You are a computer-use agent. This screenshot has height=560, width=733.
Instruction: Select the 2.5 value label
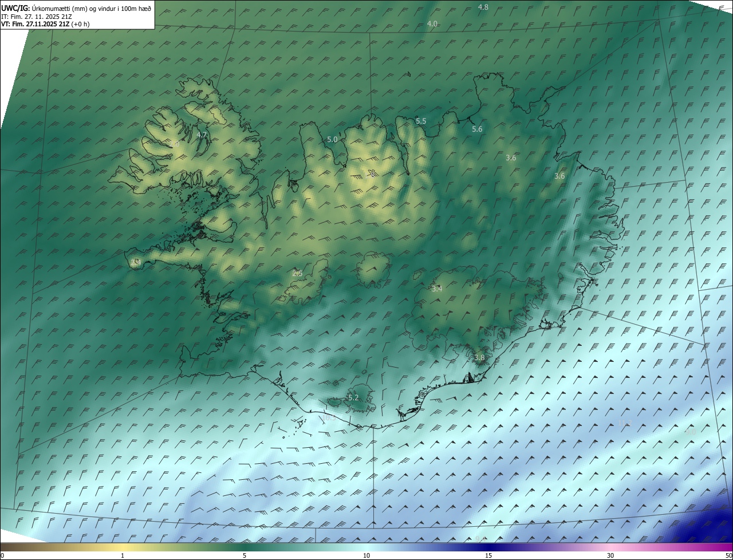(x=297, y=273)
